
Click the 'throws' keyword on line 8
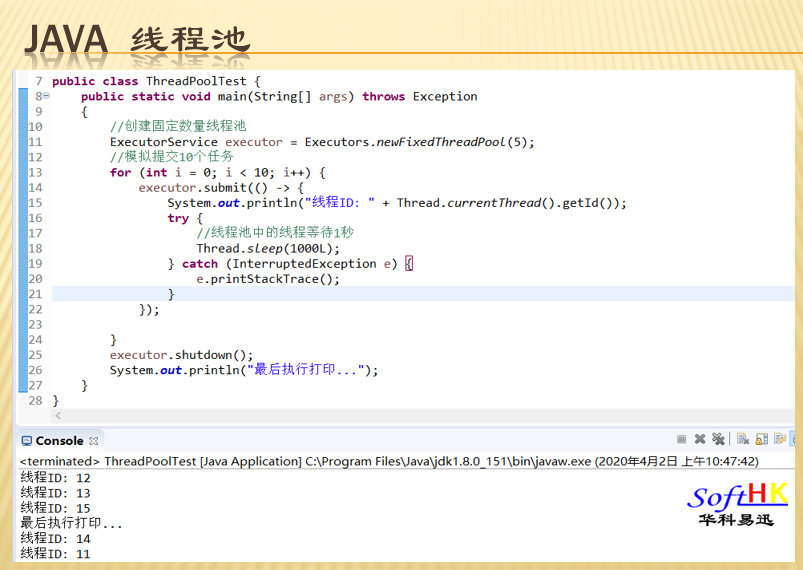(384, 96)
